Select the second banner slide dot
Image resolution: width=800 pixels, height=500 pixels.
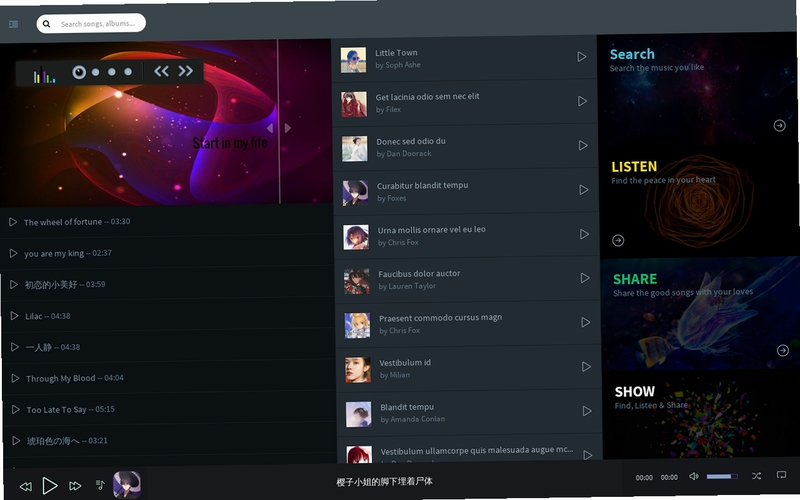[95, 72]
